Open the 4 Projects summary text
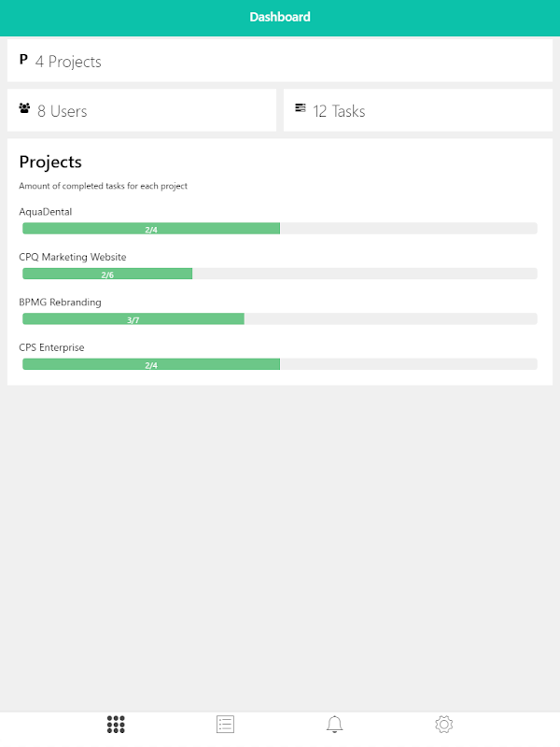Image resolution: width=560 pixels, height=747 pixels. [68, 62]
